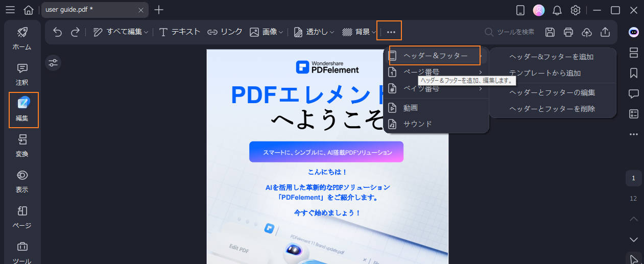
Task: Open the 透かし watermark dropdown
Action: coord(314,32)
